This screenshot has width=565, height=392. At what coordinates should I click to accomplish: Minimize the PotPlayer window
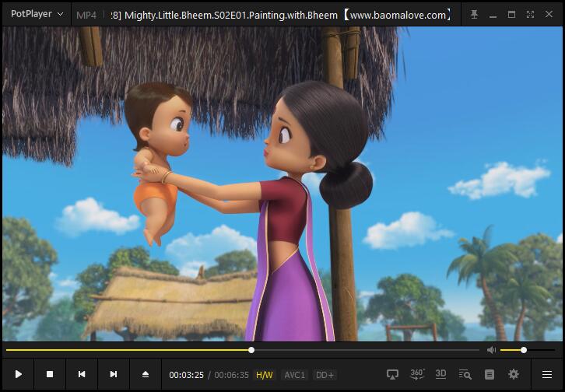pyautogui.click(x=493, y=15)
